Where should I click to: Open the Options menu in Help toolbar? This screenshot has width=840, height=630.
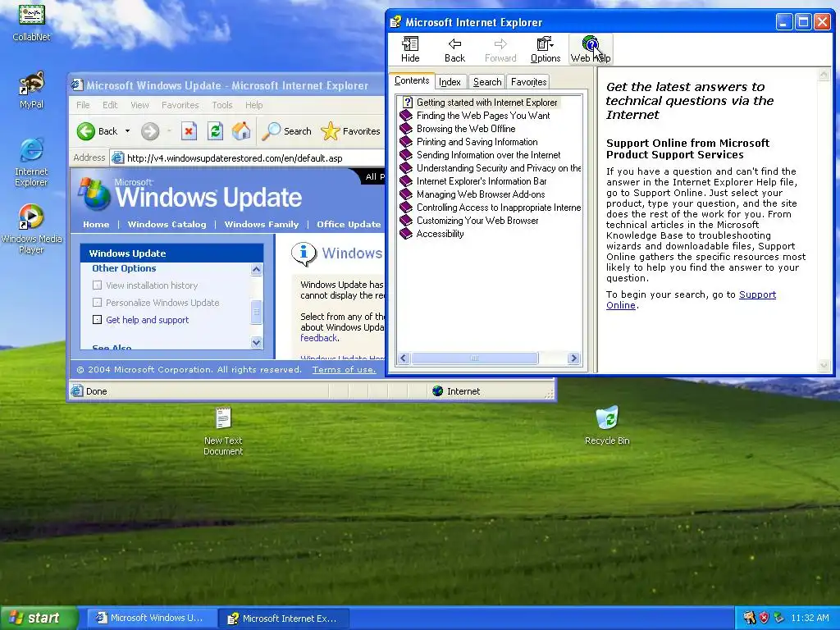[546, 50]
